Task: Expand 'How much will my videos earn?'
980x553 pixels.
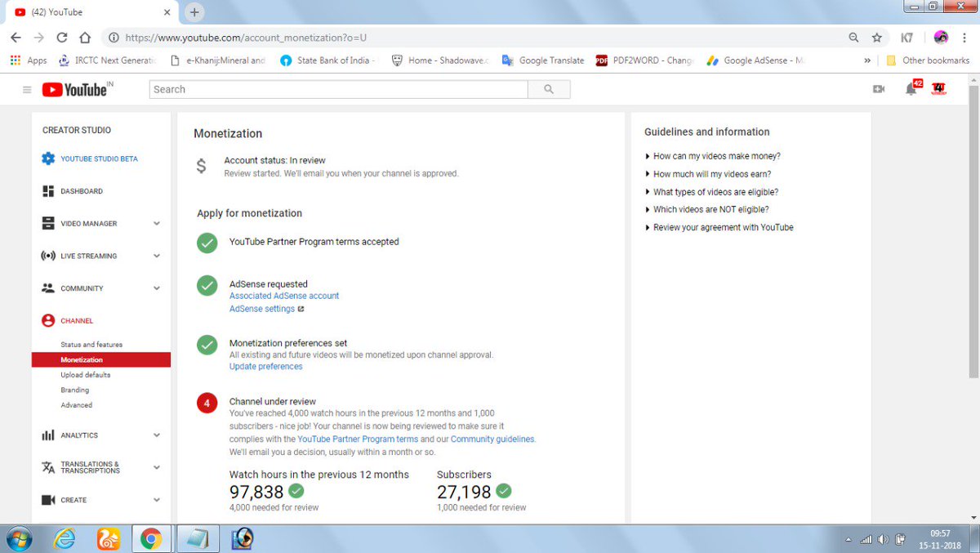Action: pyautogui.click(x=708, y=174)
